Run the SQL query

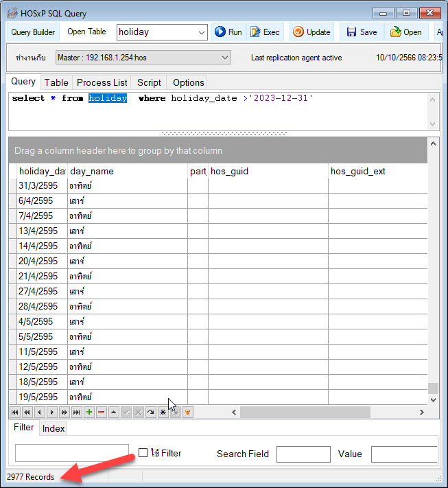pos(228,32)
